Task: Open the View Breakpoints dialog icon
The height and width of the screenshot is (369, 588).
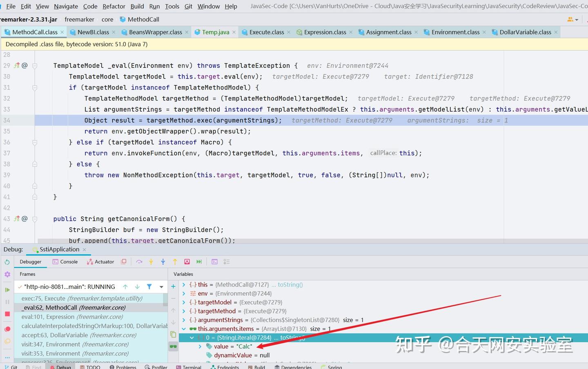Action: [x=7, y=329]
